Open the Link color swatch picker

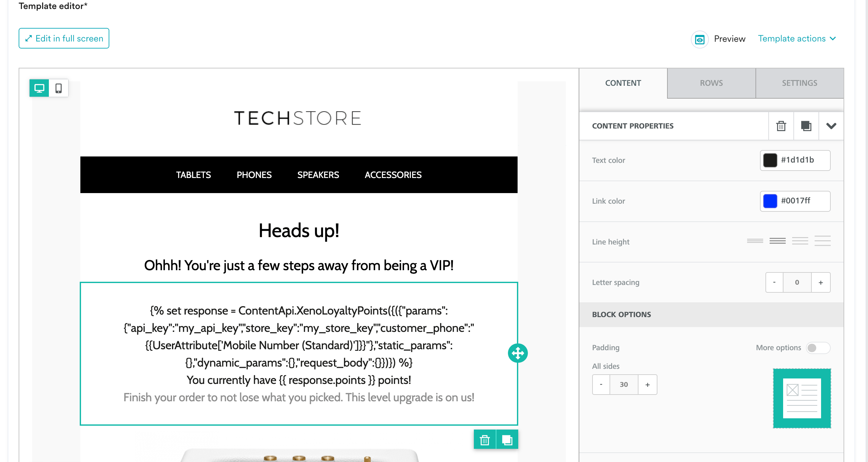[770, 201]
